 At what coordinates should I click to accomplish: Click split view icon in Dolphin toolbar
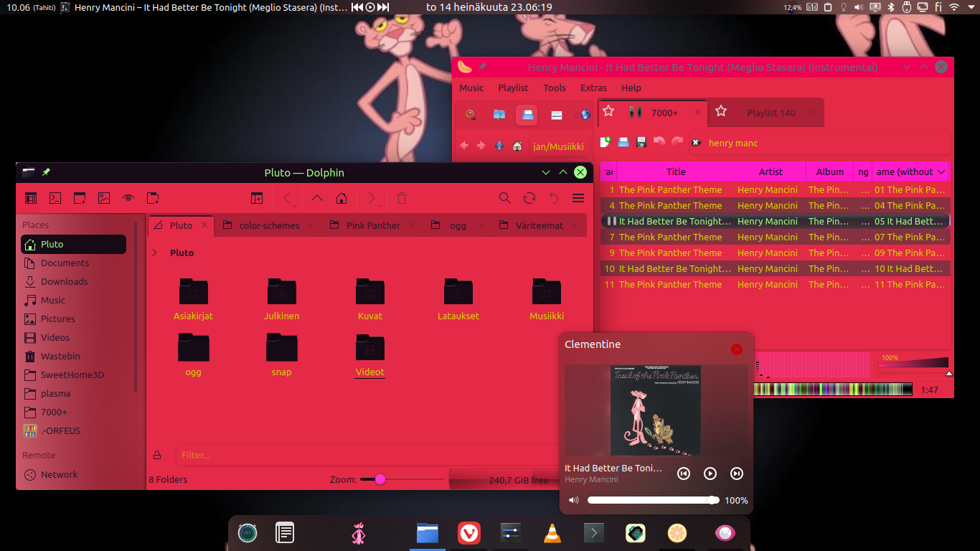[x=256, y=198]
